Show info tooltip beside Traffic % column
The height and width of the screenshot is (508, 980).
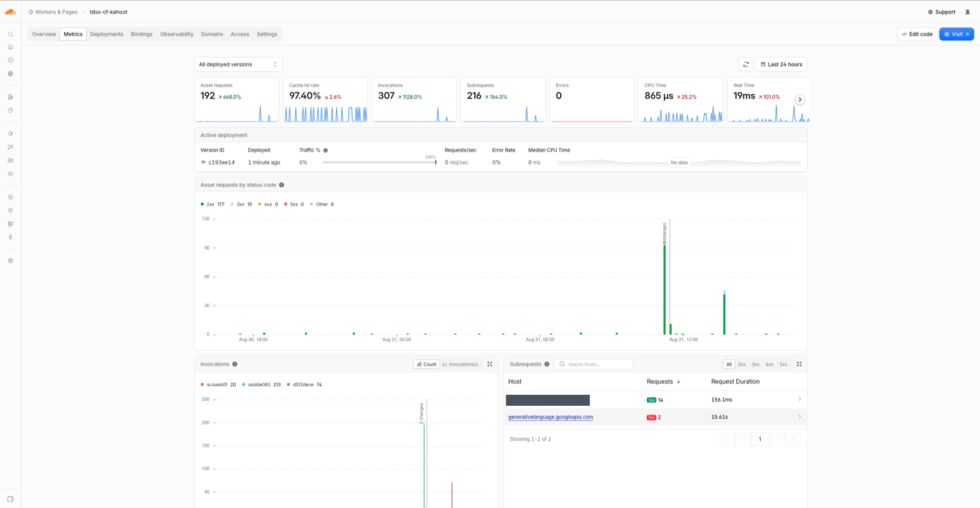tap(326, 150)
